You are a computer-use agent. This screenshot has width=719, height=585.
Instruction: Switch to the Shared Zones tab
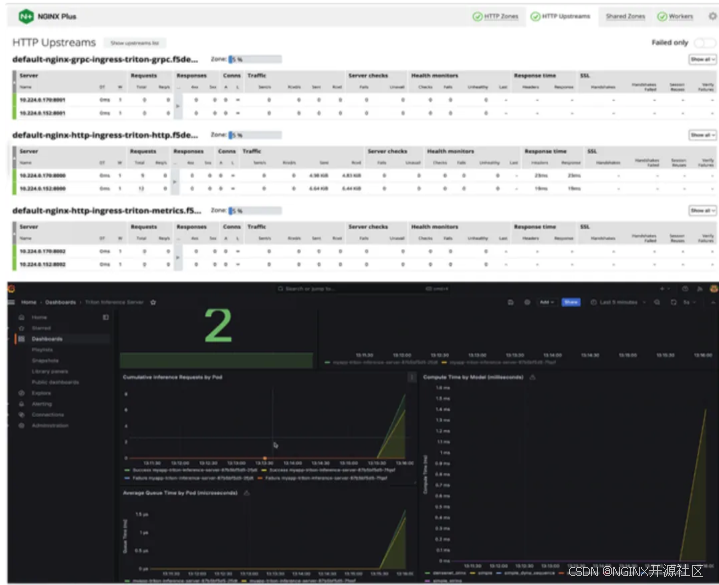[x=625, y=17]
